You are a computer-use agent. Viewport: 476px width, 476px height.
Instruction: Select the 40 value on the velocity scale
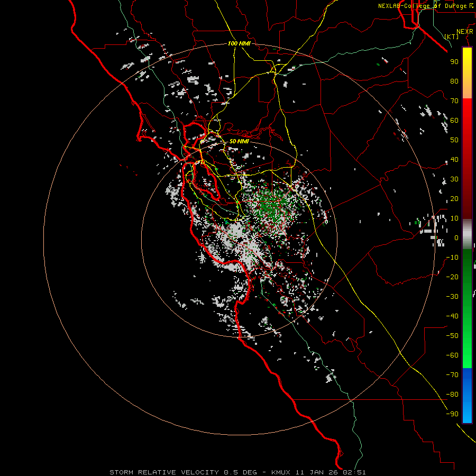(x=454, y=159)
